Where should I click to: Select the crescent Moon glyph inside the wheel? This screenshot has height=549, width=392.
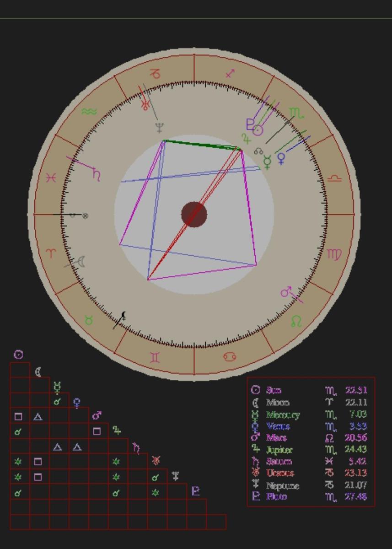coord(81,262)
